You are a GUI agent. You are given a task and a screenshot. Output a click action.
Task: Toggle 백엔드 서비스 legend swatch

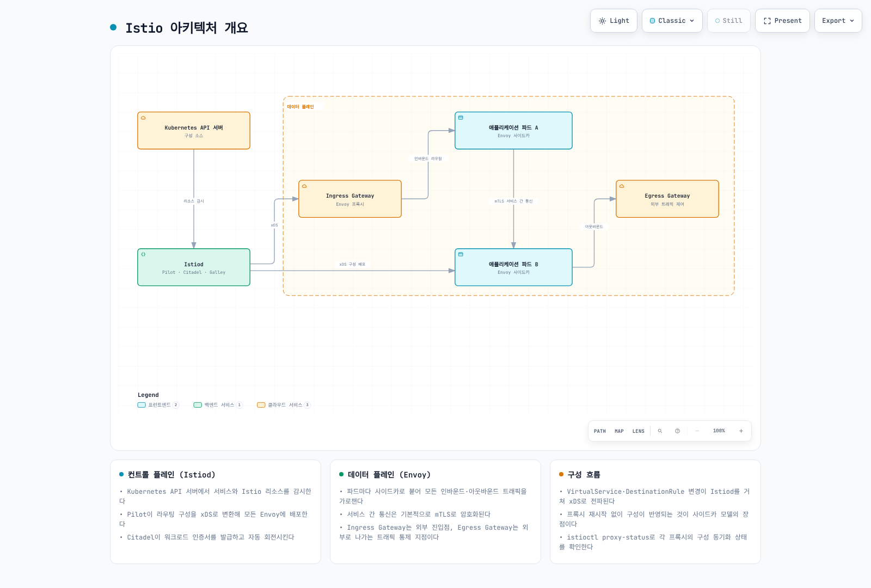[x=198, y=405]
